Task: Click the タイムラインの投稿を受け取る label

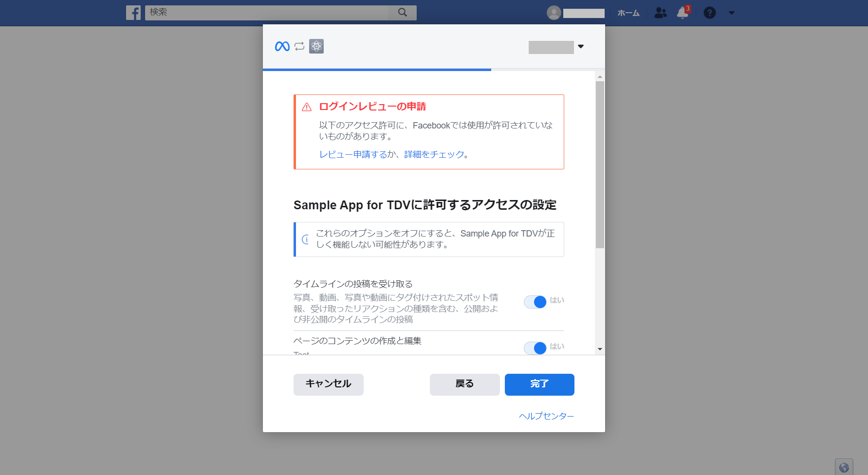Action: pyautogui.click(x=353, y=284)
